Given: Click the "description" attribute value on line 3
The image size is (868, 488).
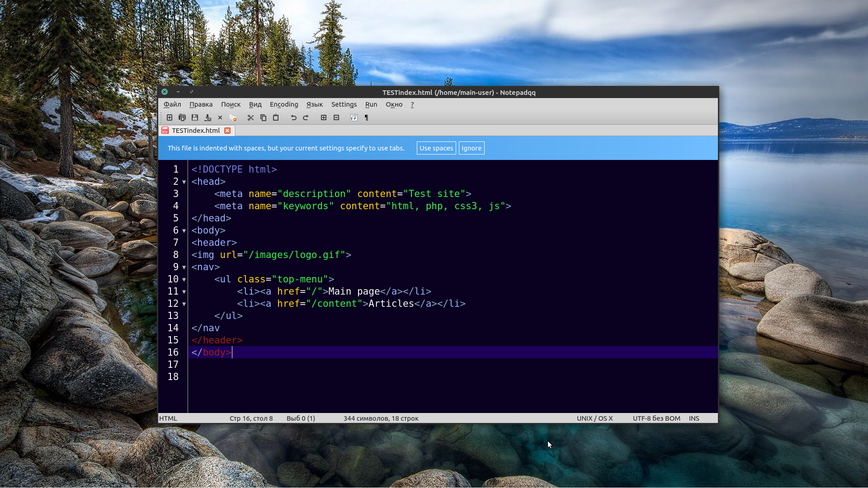Looking at the screenshot, I should [x=314, y=194].
